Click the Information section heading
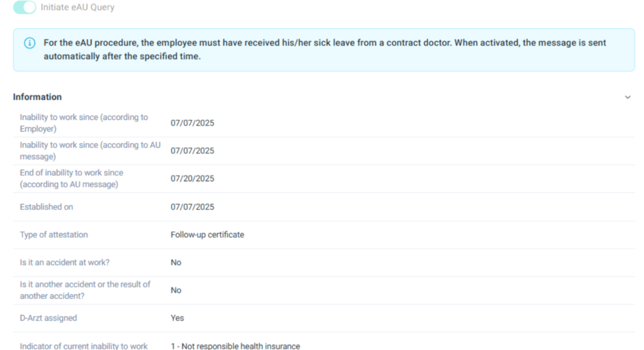 click(37, 97)
